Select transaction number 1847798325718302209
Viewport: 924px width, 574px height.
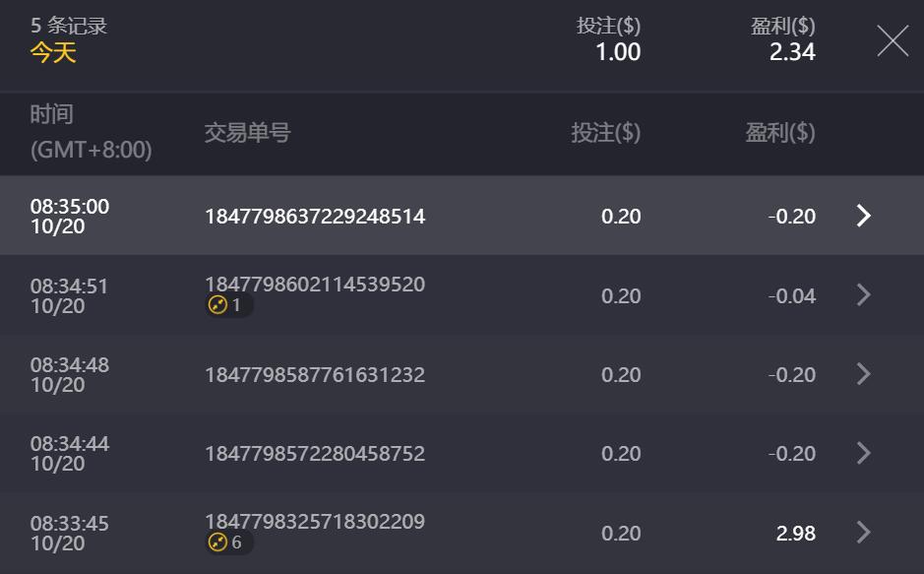(315, 521)
